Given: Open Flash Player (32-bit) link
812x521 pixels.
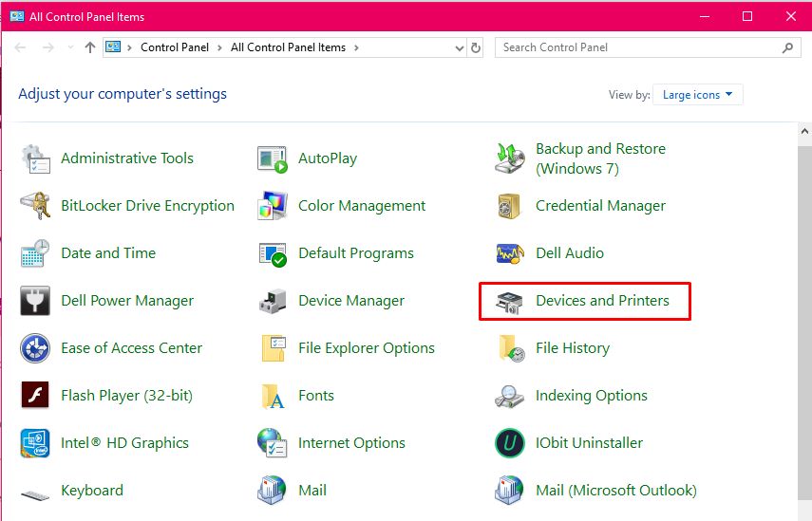Looking at the screenshot, I should tap(127, 396).
